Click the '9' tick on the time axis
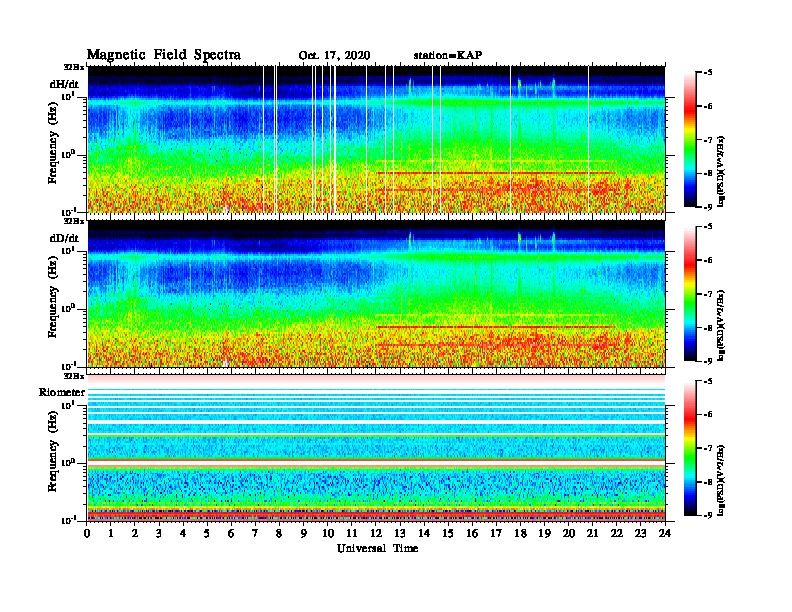 click(x=304, y=533)
